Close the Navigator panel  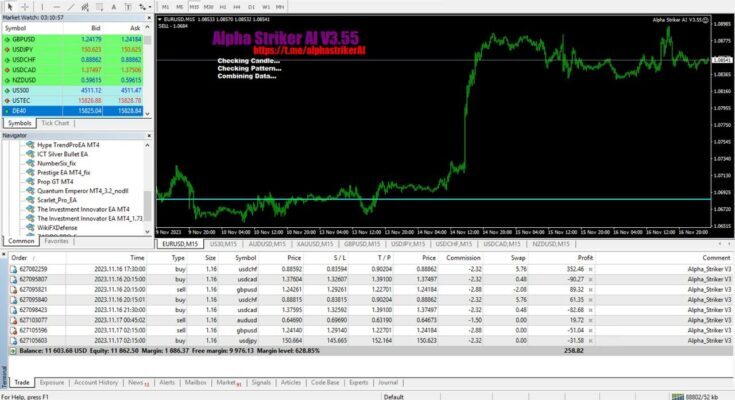(x=149, y=136)
